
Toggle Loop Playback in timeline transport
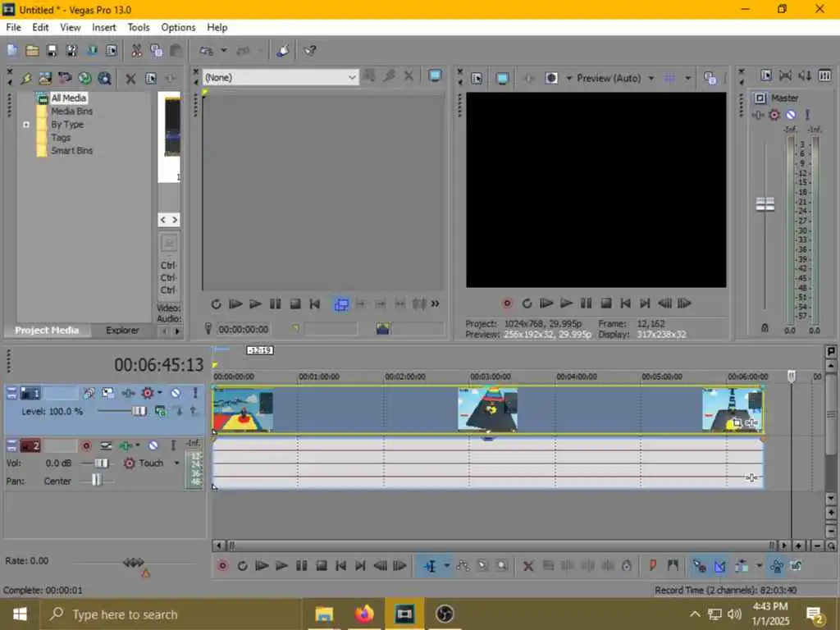242,566
